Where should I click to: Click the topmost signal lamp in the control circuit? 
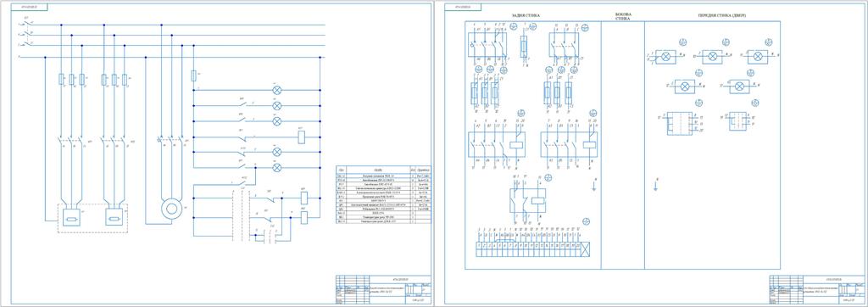tap(277, 90)
